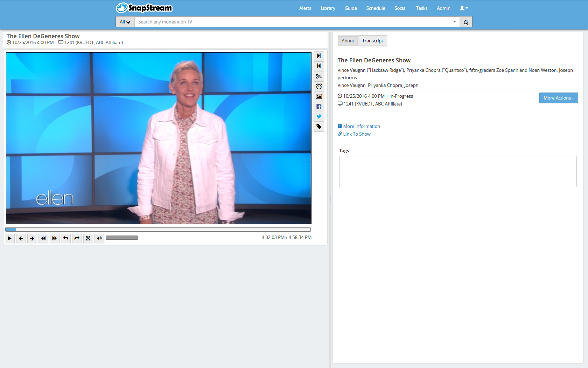This screenshot has height=368, width=588.
Task: Click the tag icon beside the video
Action: pyautogui.click(x=319, y=127)
